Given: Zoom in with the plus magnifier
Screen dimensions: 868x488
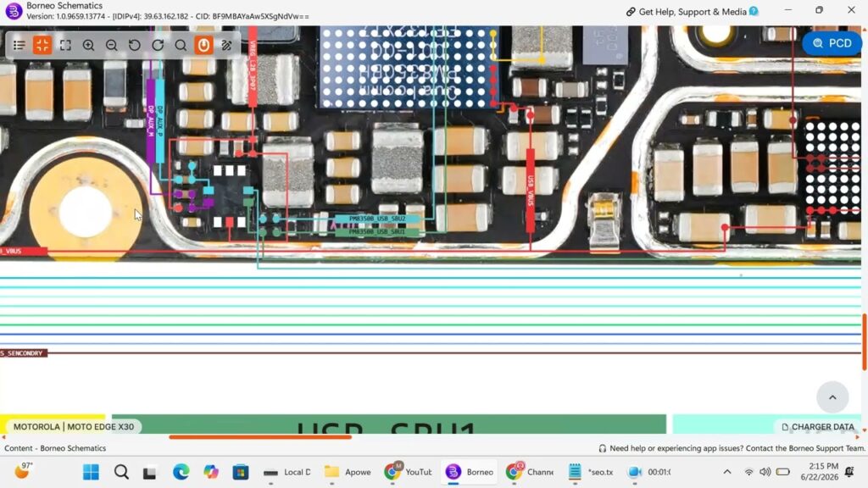Looking at the screenshot, I should click(88, 46).
